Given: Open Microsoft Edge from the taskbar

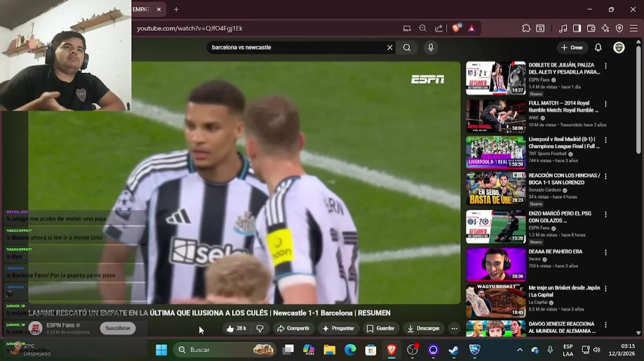Looking at the screenshot, I should (350, 349).
